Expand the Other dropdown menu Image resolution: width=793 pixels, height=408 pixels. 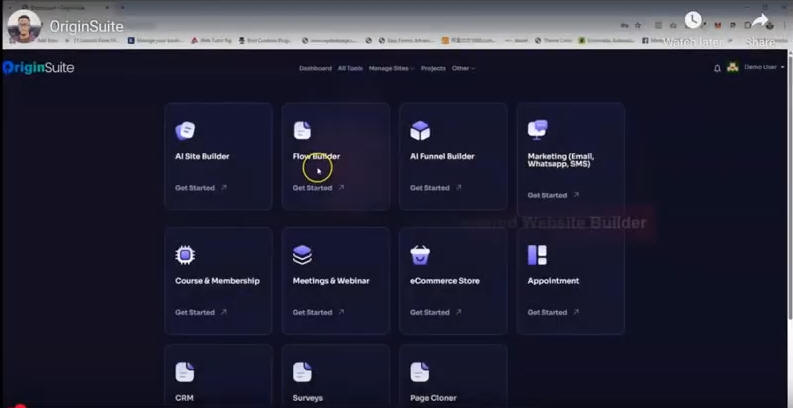(463, 68)
